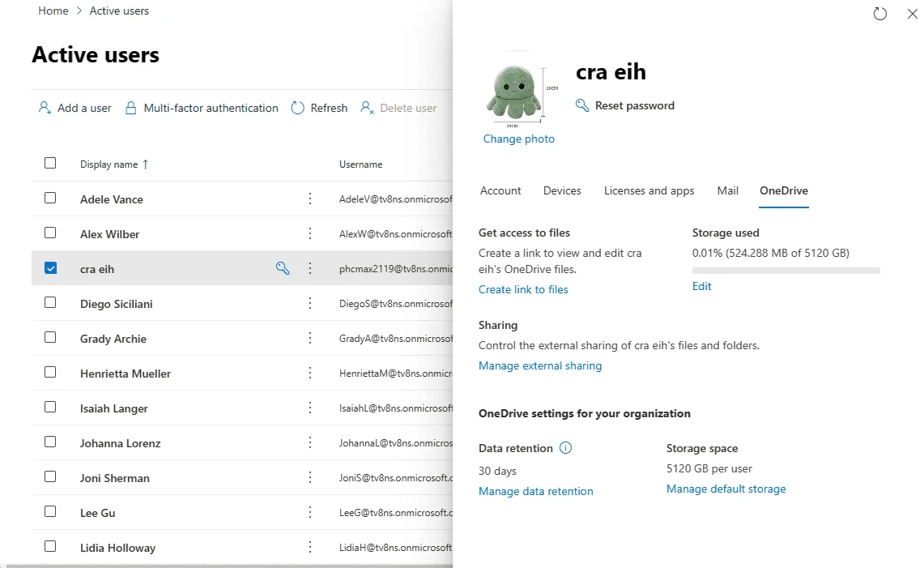
Task: Open more actions for Joni Sherman
Action: point(310,477)
